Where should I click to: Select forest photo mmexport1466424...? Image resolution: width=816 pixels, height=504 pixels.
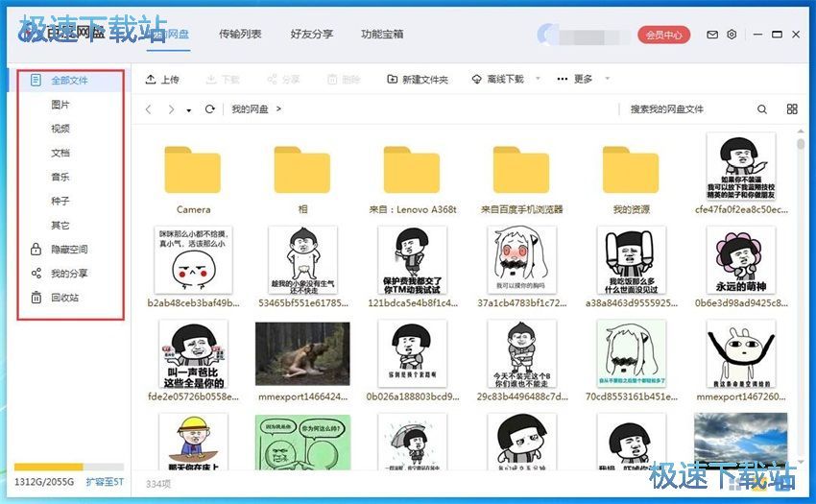(x=302, y=360)
